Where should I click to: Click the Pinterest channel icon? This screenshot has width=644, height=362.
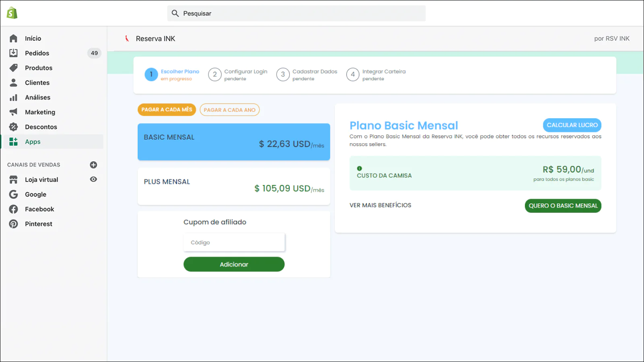click(13, 224)
